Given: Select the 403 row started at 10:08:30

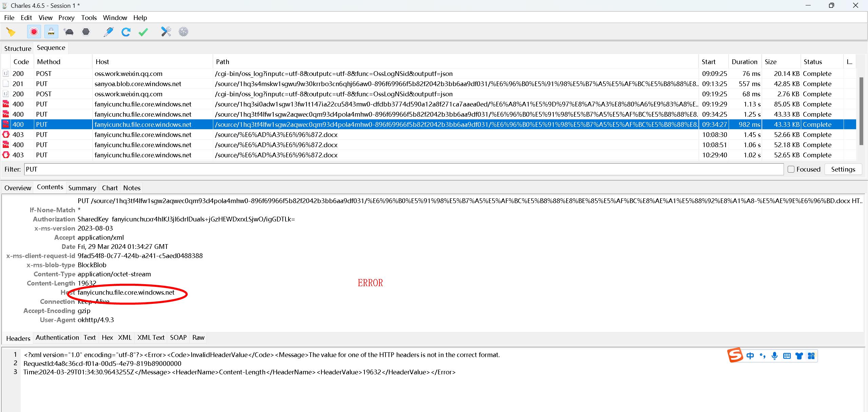Looking at the screenshot, I should tap(429, 135).
